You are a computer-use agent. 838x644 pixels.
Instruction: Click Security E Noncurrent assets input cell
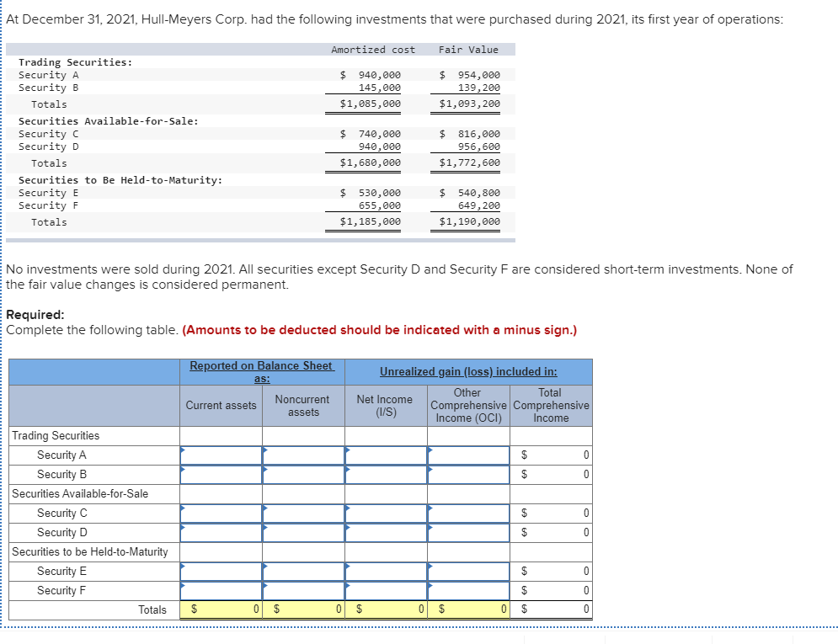coord(303,572)
